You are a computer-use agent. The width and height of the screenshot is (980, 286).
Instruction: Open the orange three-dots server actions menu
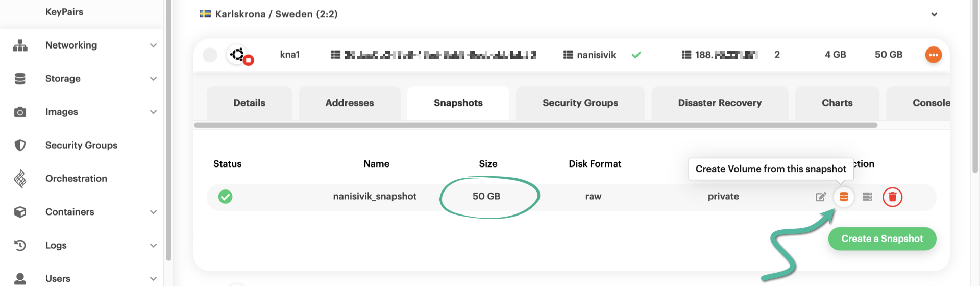933,55
